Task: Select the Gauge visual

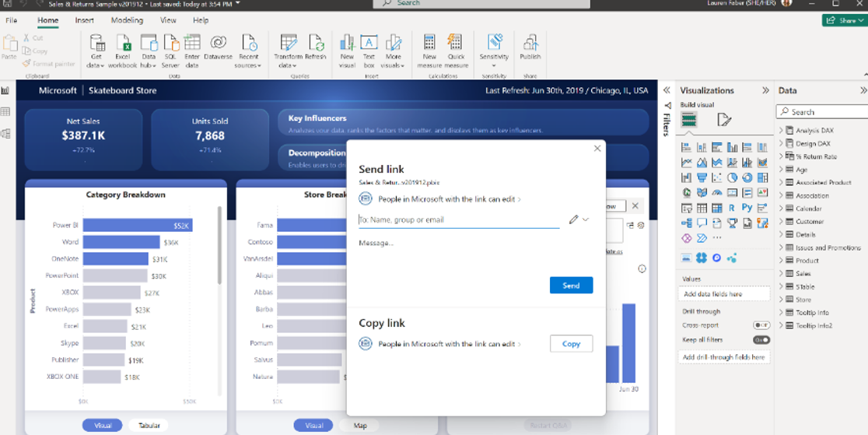Action: tap(717, 193)
